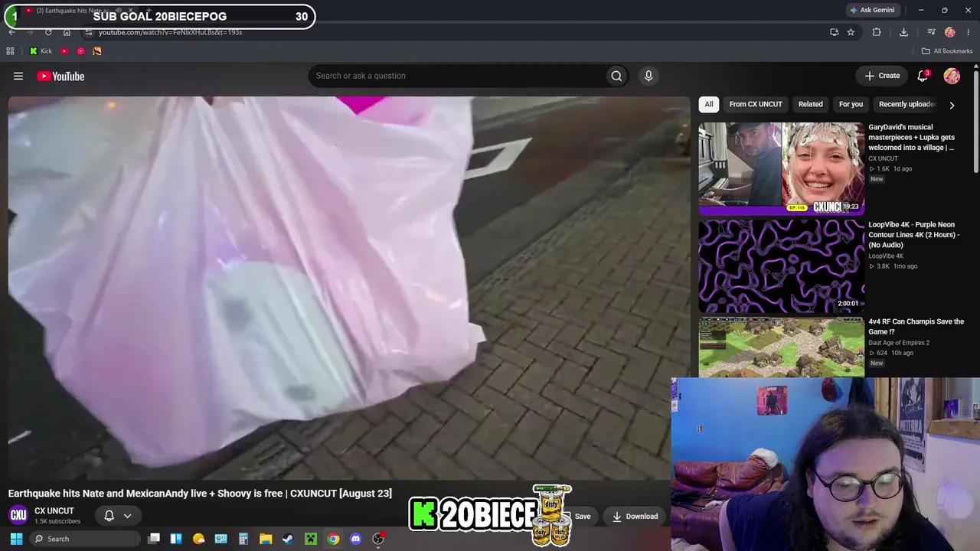Select the Related filter chip
The width and height of the screenshot is (980, 551).
point(811,104)
